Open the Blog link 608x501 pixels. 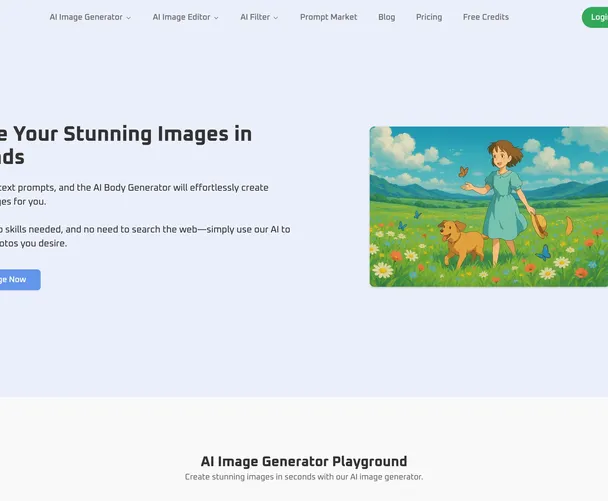point(387,17)
